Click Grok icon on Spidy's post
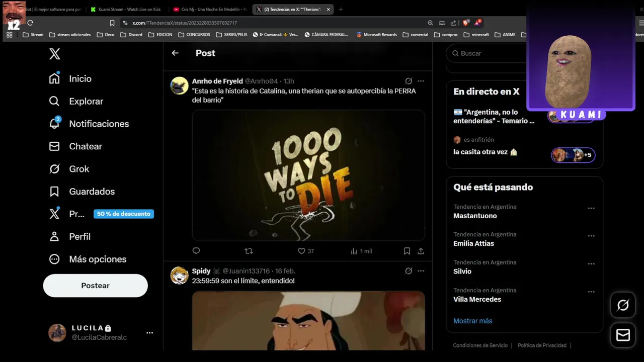644x362 pixels. (409, 271)
